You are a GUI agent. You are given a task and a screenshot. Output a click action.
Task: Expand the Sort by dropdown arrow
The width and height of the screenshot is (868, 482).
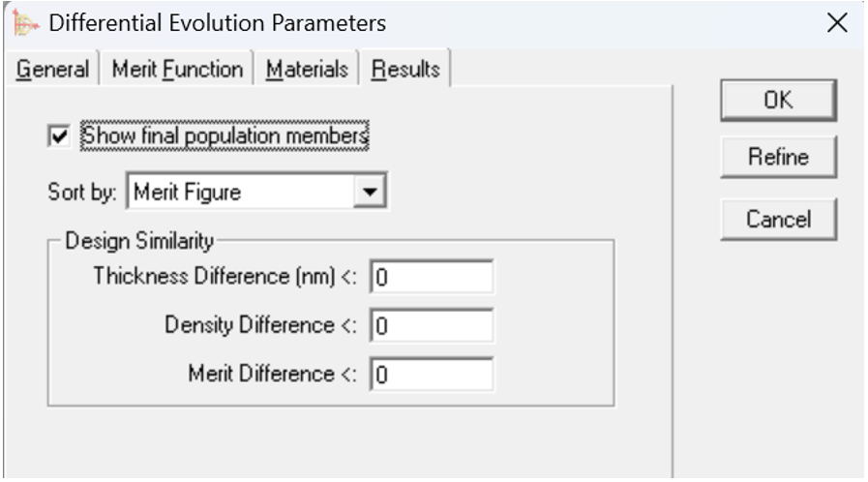368,192
